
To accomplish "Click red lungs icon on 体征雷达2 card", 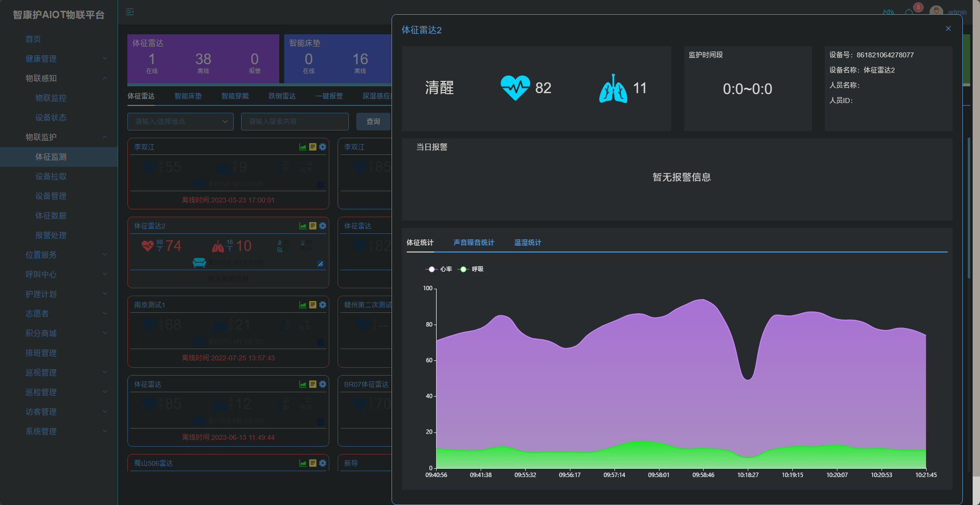I will point(218,246).
